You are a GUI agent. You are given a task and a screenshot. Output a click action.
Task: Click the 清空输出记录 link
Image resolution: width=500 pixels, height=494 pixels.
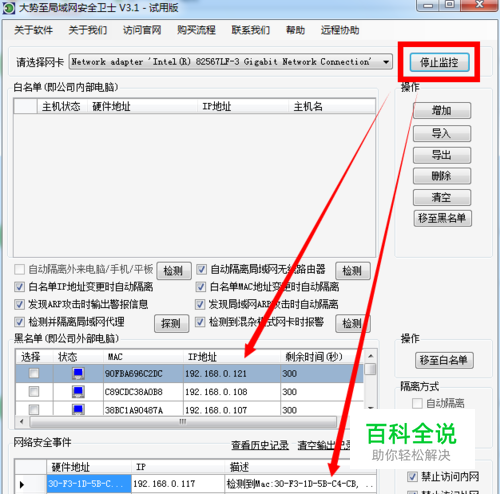(324, 445)
